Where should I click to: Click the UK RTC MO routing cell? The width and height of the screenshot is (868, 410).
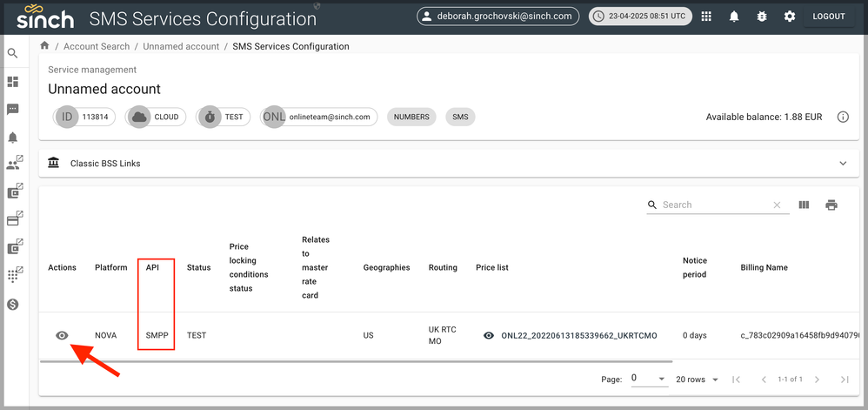click(x=442, y=336)
